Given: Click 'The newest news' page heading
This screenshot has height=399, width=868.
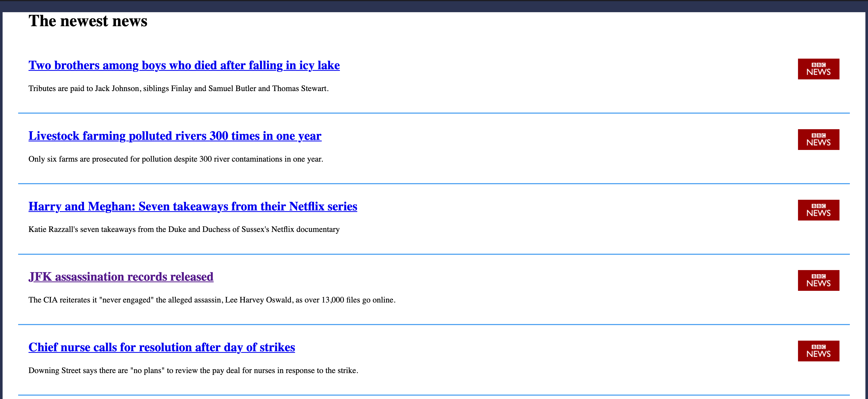Looking at the screenshot, I should 88,21.
